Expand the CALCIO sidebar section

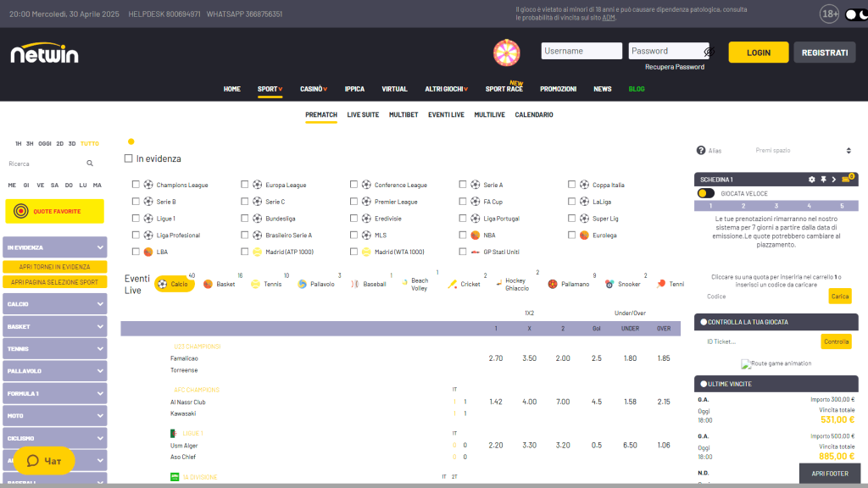(x=54, y=303)
